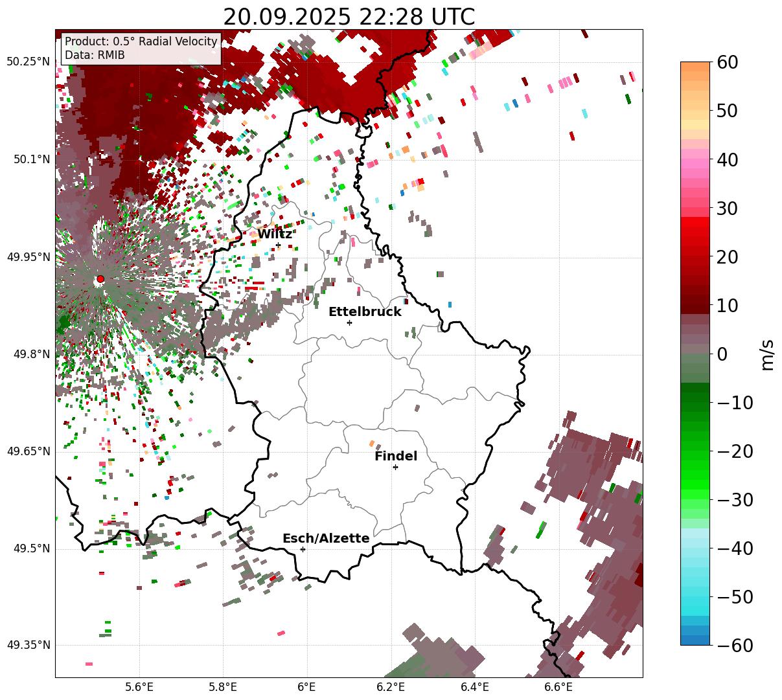782x700 pixels.
Task: Click the Wiltz station cross marker
Action: click(278, 245)
